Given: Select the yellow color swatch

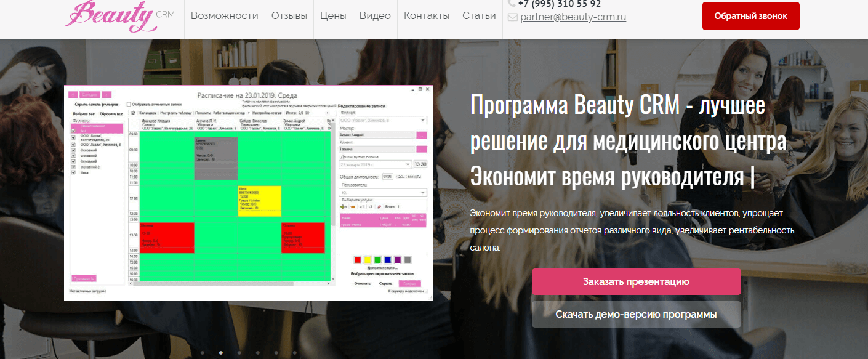Looking at the screenshot, I should [x=368, y=260].
